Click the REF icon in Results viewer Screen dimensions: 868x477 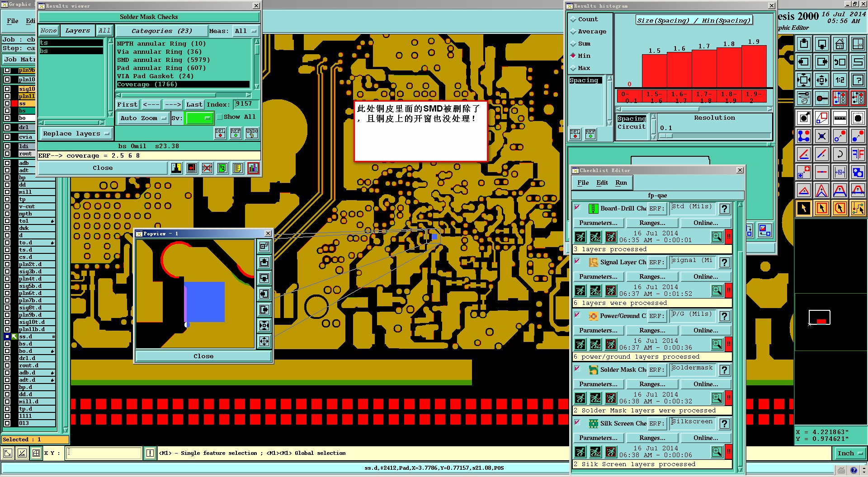coord(236,133)
